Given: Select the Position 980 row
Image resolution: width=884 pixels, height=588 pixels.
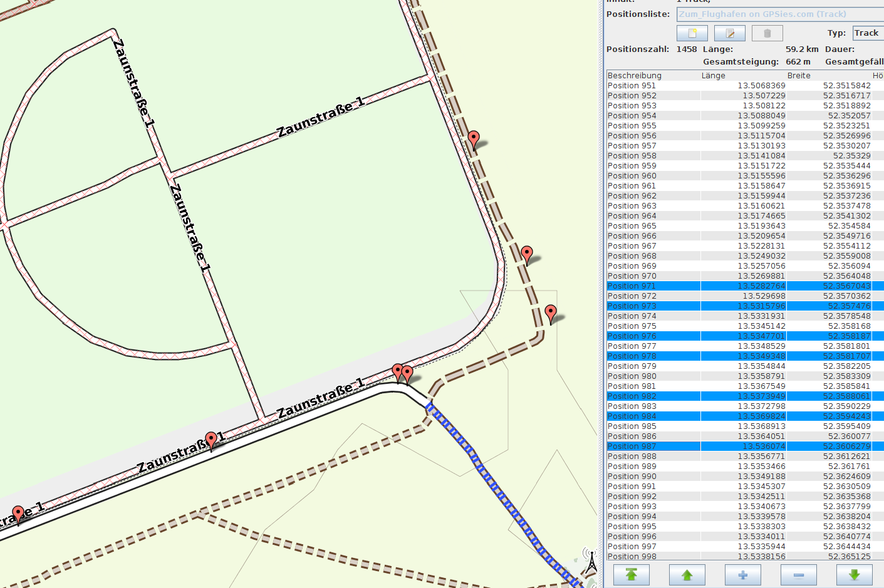Looking at the screenshot, I should point(745,376).
